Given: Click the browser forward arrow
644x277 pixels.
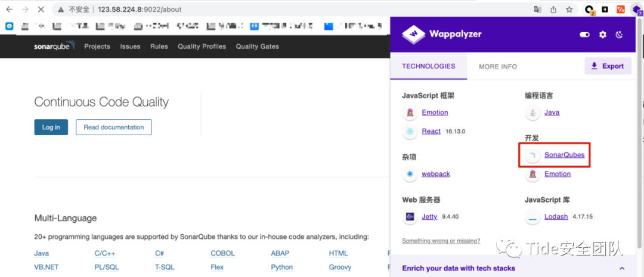Looking at the screenshot, I should 25,9.
